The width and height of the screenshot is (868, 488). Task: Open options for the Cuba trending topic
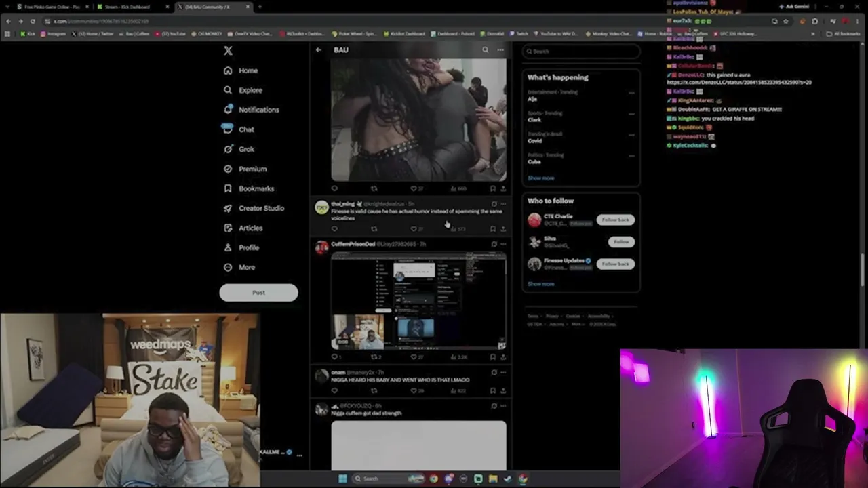pyautogui.click(x=631, y=156)
